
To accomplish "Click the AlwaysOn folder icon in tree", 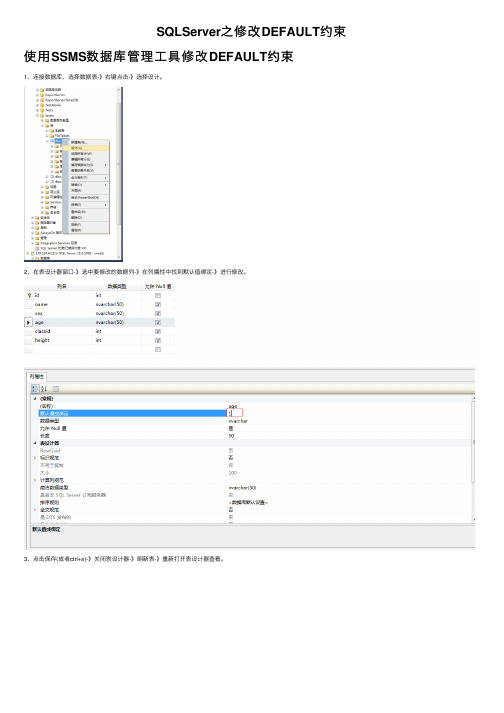I will [x=37, y=233].
